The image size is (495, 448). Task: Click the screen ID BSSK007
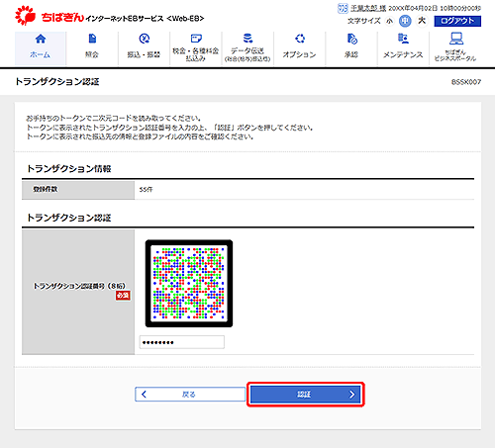[x=466, y=82]
